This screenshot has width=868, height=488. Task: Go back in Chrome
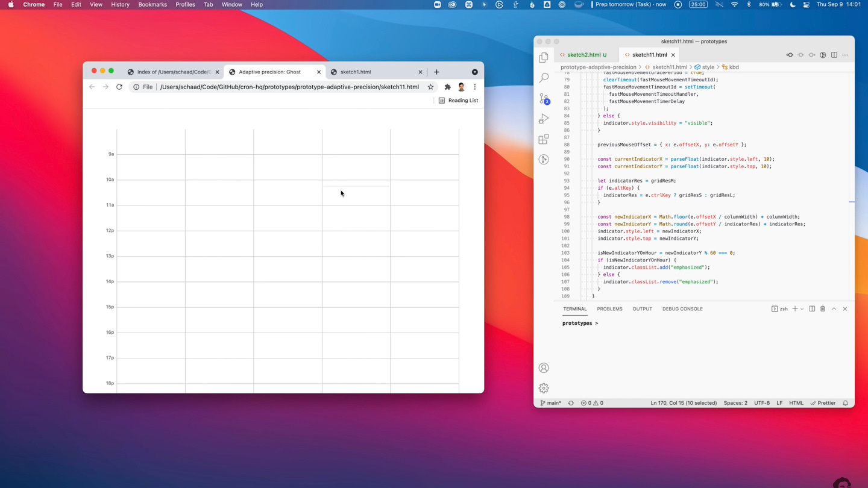point(92,87)
